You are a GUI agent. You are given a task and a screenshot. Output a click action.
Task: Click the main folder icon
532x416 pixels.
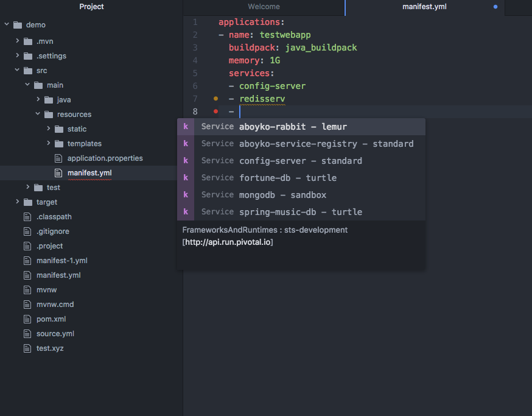coord(38,85)
